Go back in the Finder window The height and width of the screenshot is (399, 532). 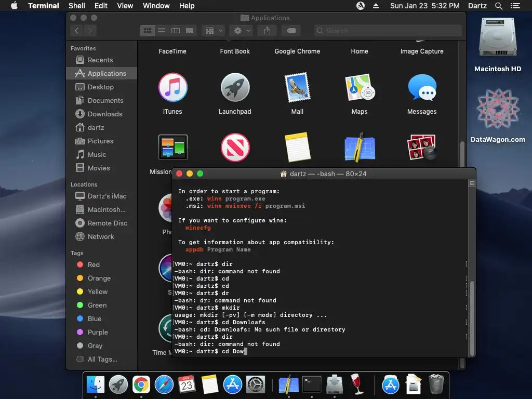click(x=77, y=31)
